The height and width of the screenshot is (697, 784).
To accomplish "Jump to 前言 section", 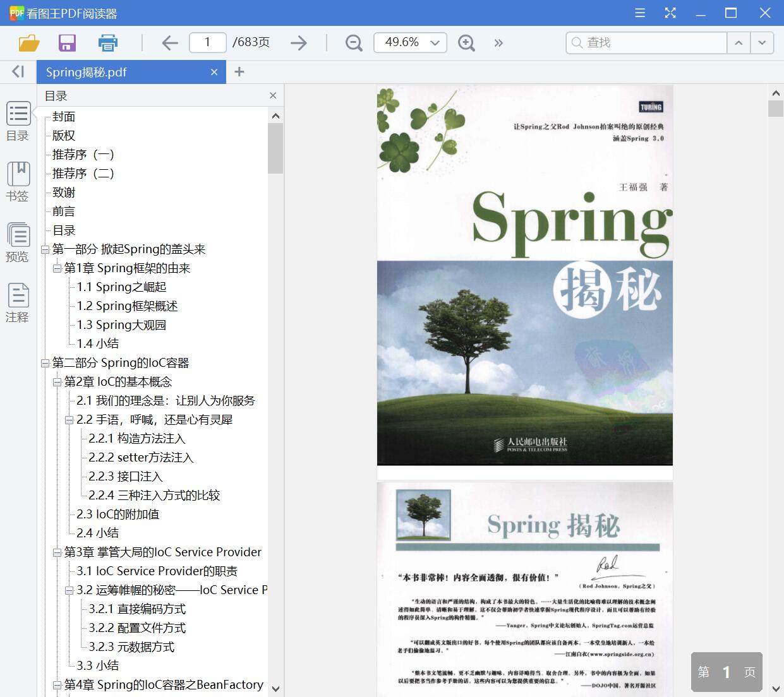I will (64, 211).
